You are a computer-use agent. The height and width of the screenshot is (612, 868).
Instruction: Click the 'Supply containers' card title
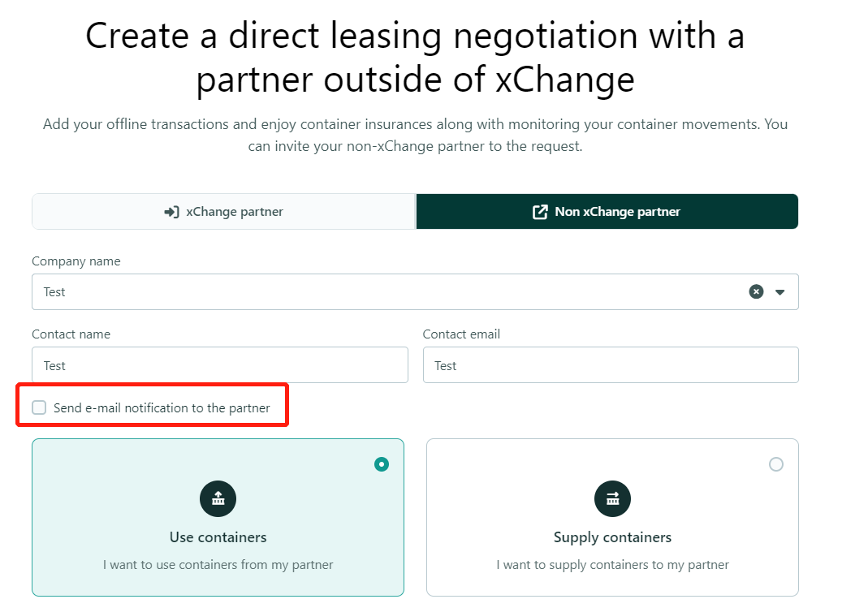(612, 537)
